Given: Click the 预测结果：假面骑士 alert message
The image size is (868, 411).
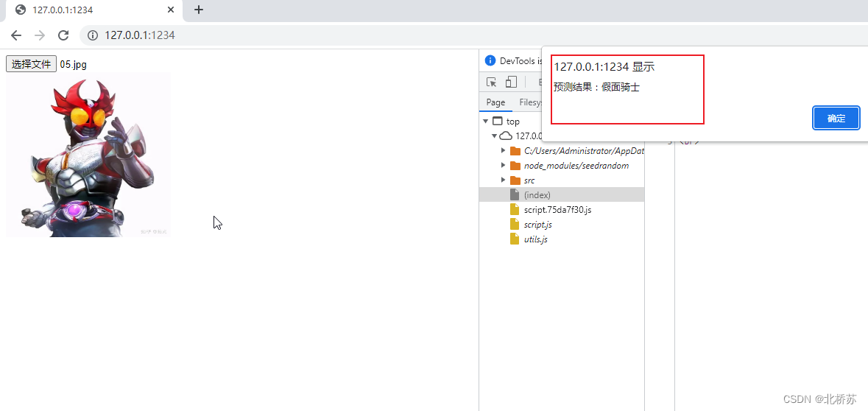Looking at the screenshot, I should 597,87.
